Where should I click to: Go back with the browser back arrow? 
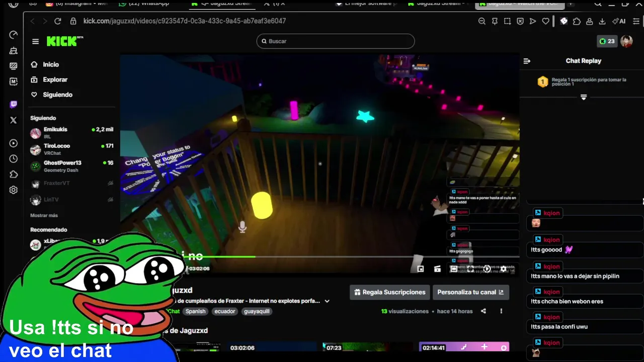click(33, 21)
